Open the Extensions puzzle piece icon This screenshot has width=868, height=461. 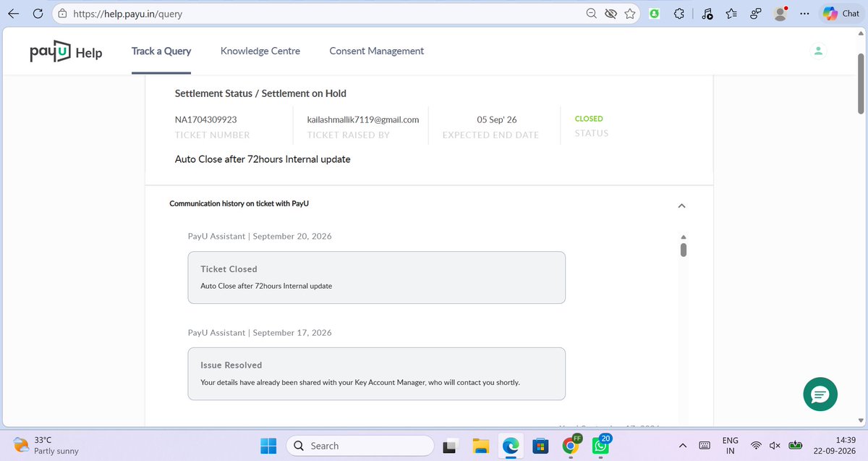pyautogui.click(x=678, y=13)
